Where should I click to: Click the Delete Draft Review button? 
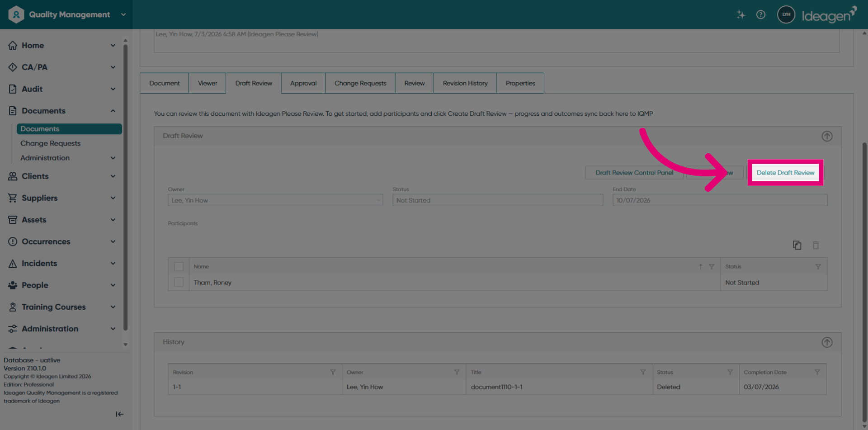785,173
